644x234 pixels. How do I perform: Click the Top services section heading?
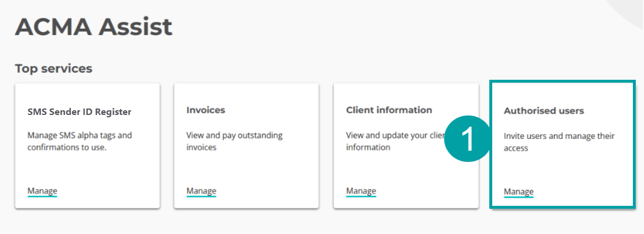click(x=54, y=69)
